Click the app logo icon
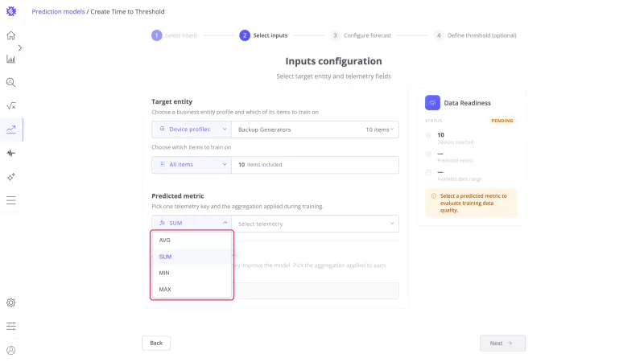Screen dimensions: 644x362 point(11,11)
